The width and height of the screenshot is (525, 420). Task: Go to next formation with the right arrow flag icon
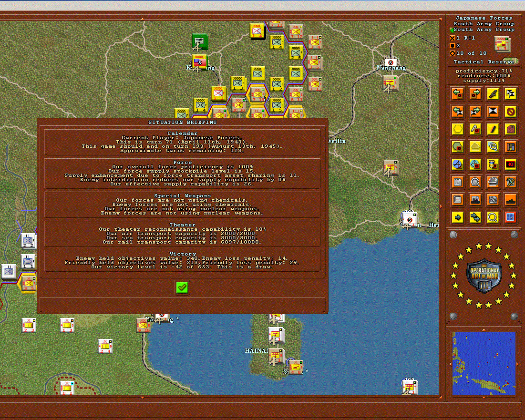(475, 112)
